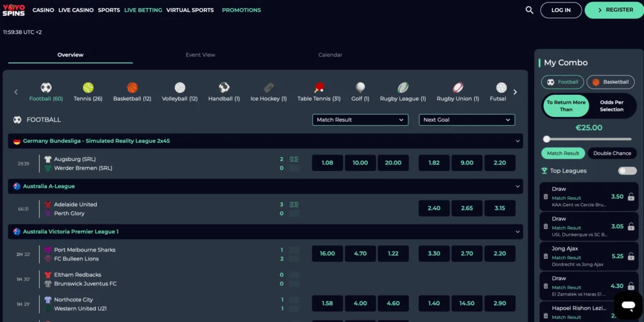644x322 pixels.
Task: Open the Live Betting menu
Action: [x=143, y=10]
